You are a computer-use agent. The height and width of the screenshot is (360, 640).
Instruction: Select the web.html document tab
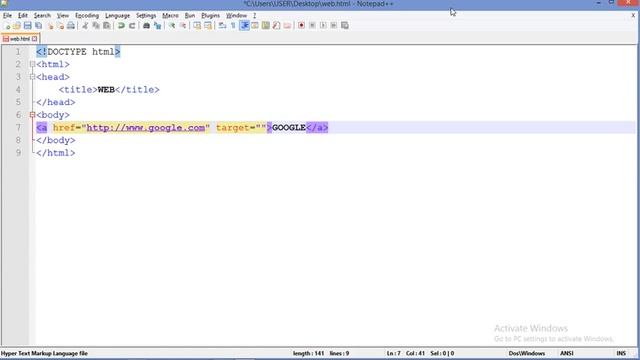pyautogui.click(x=20, y=39)
